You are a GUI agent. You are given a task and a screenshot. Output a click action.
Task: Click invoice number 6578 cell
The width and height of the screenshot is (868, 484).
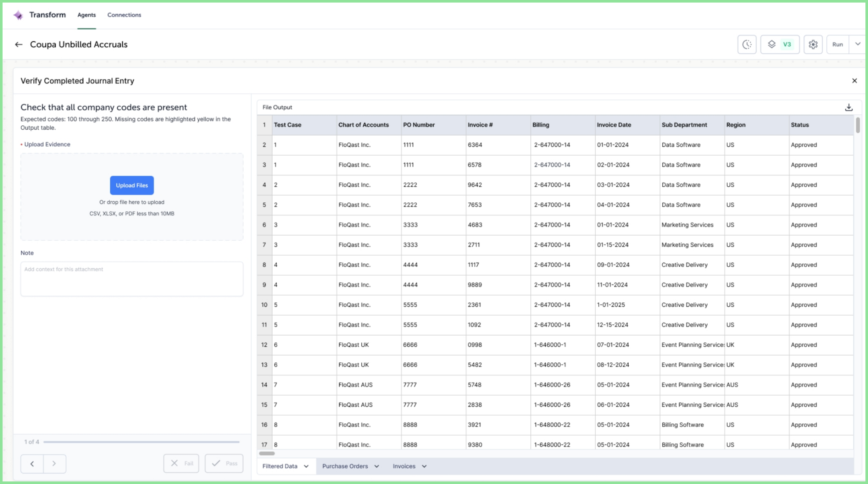pyautogui.click(x=498, y=165)
